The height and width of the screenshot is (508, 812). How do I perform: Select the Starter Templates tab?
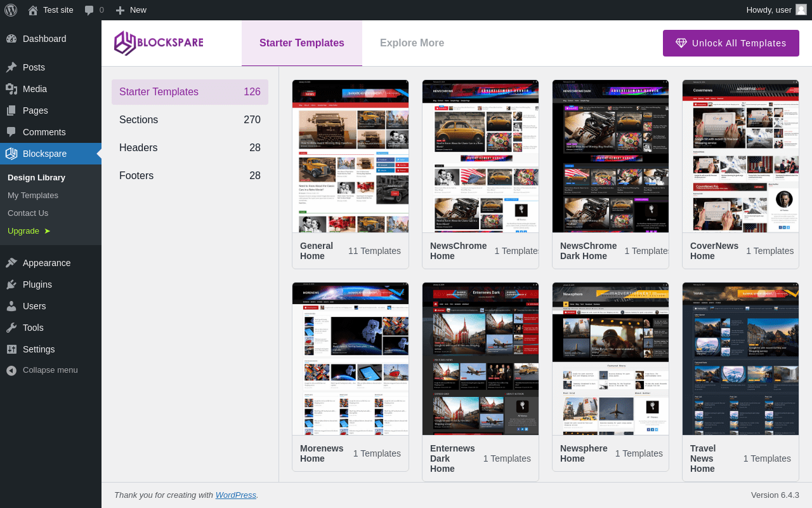pos(301,43)
